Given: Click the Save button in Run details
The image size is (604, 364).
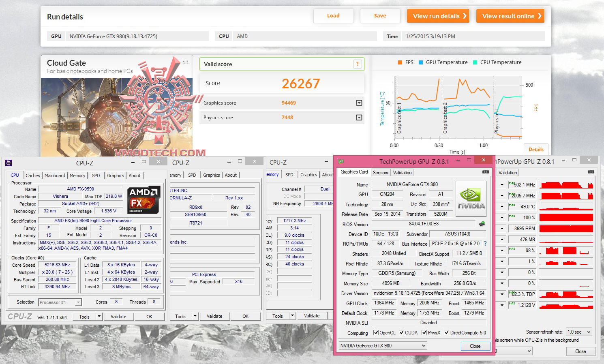Looking at the screenshot, I should pyautogui.click(x=380, y=16).
